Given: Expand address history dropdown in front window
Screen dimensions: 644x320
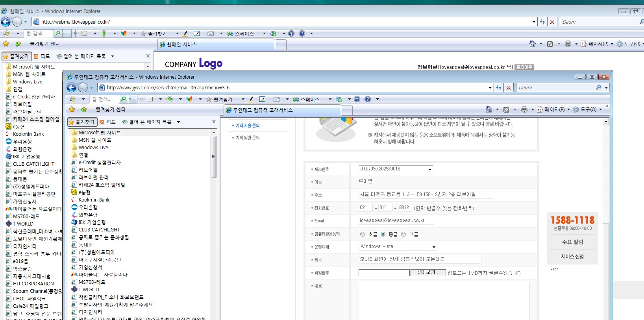Looking at the screenshot, I should (490, 87).
